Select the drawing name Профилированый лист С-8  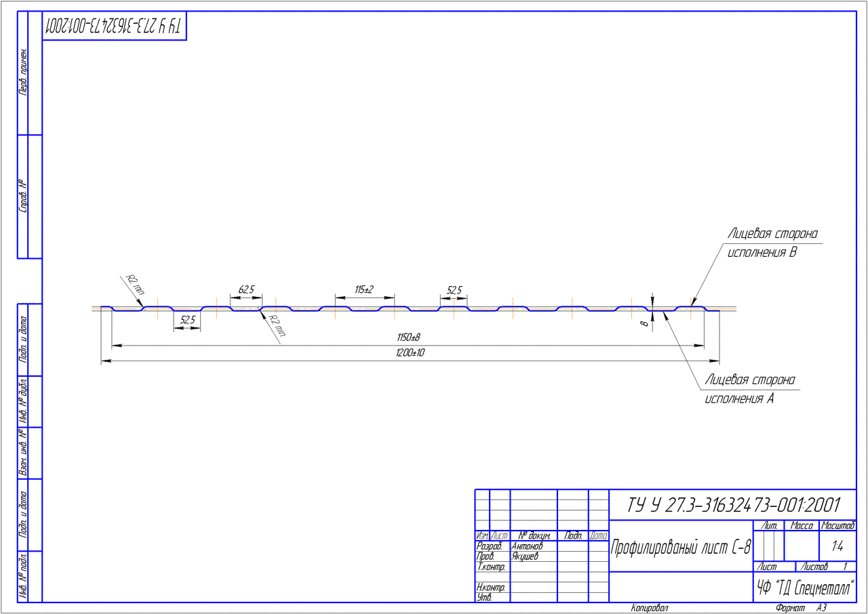coord(682,547)
